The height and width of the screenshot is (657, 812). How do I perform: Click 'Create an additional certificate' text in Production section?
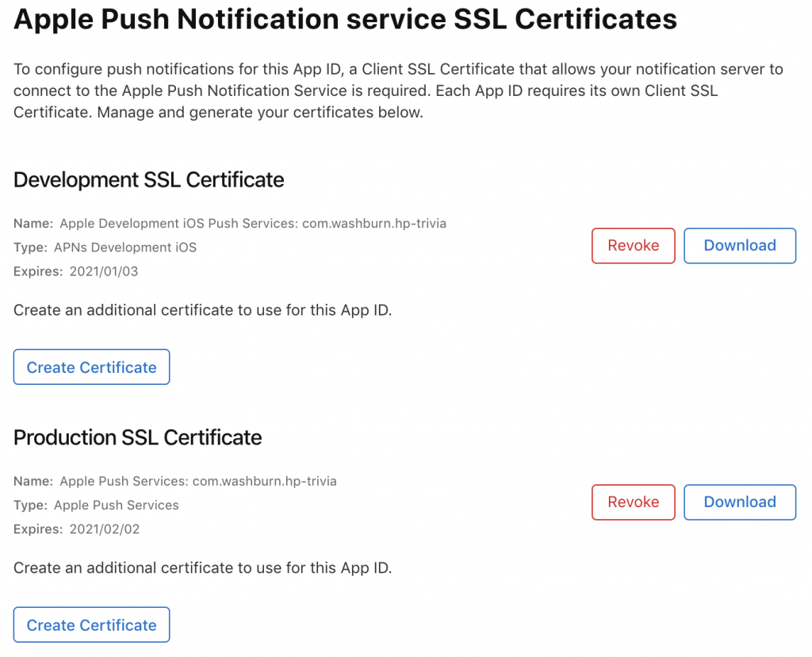pos(202,568)
